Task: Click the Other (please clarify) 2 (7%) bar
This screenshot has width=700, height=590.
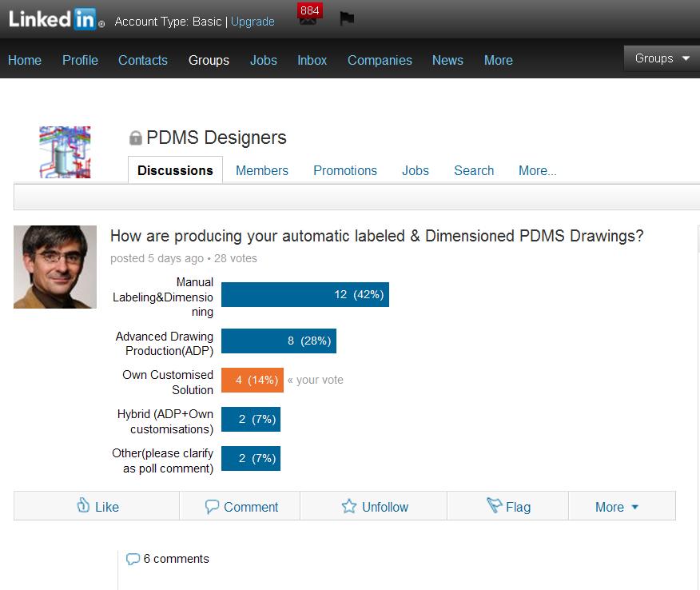Action: pos(251,458)
